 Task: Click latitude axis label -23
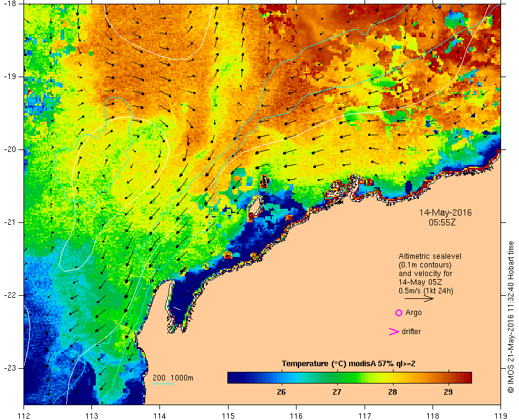9,367
